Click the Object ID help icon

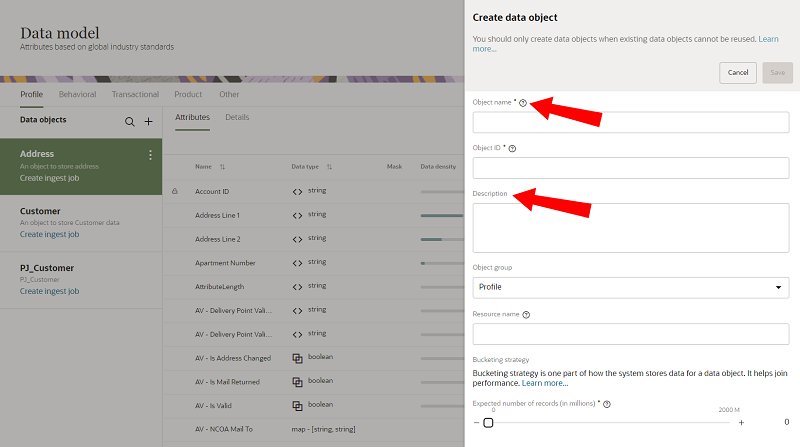click(513, 148)
